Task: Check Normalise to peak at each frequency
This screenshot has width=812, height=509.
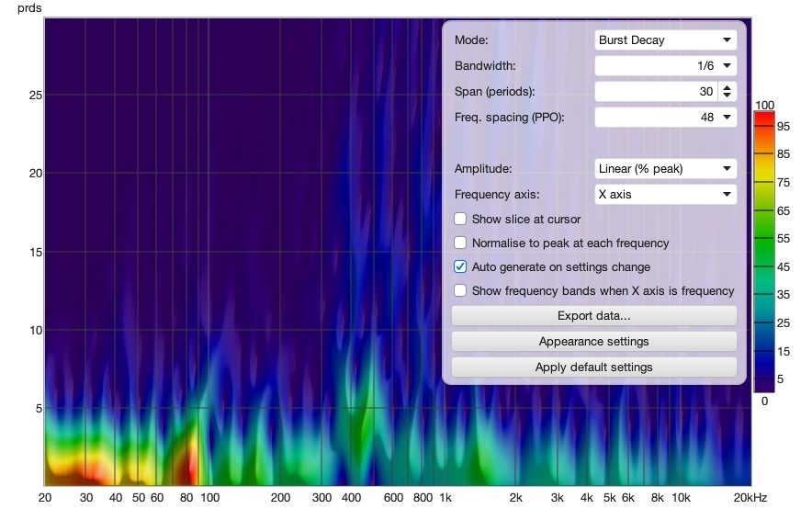Action: 460,243
